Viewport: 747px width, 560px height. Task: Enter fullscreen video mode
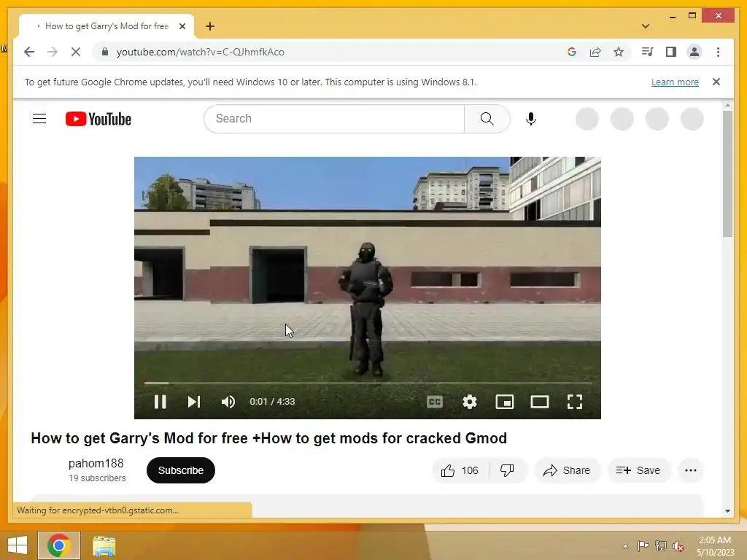(x=575, y=402)
